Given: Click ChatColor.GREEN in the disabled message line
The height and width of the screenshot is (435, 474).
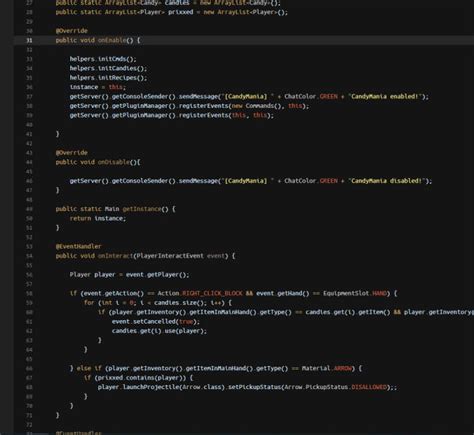Looking at the screenshot, I should point(311,181).
